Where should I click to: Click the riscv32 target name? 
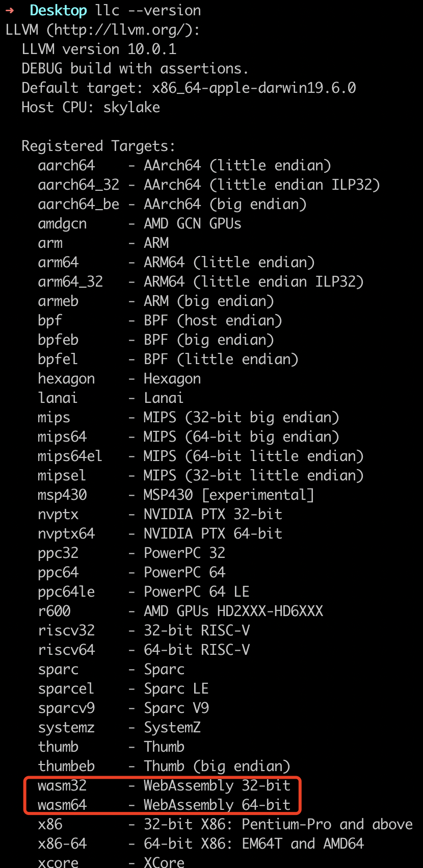66,630
